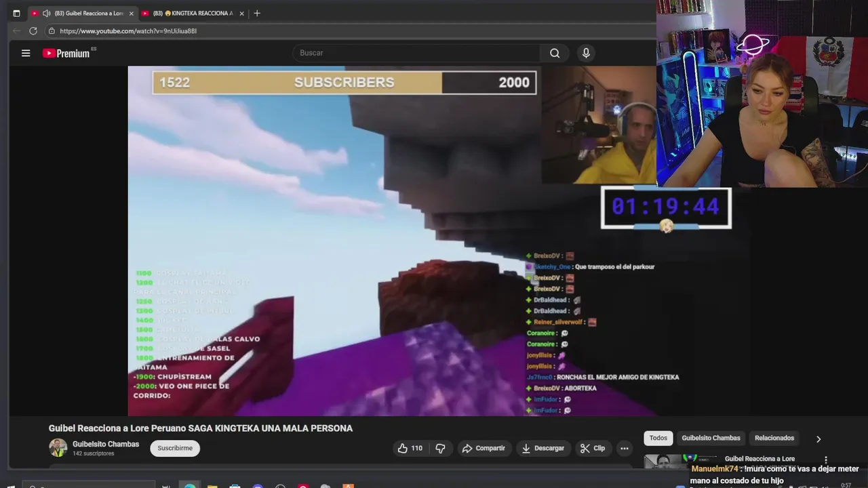Switch to the KINGTEKA REACCIONA browser tab
The image size is (868, 488).
click(193, 13)
